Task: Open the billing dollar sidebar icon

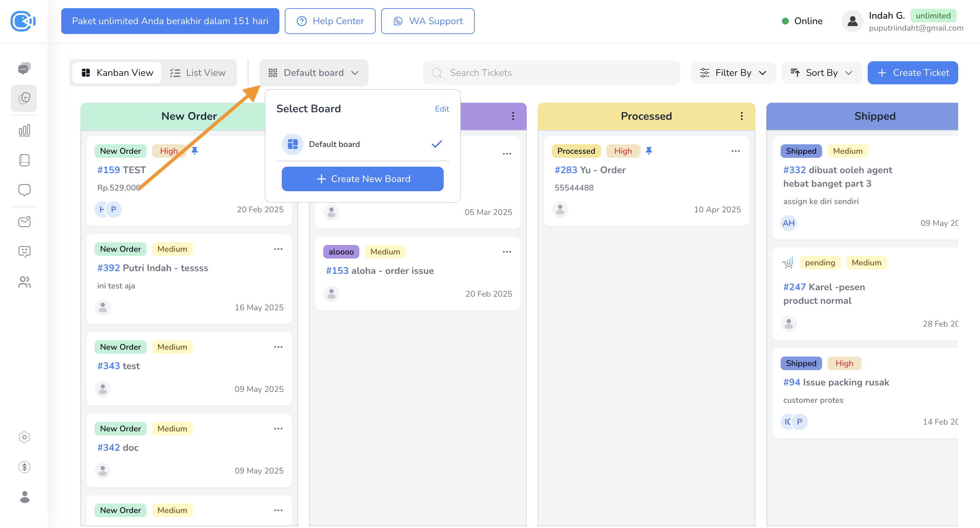Action: [x=24, y=467]
